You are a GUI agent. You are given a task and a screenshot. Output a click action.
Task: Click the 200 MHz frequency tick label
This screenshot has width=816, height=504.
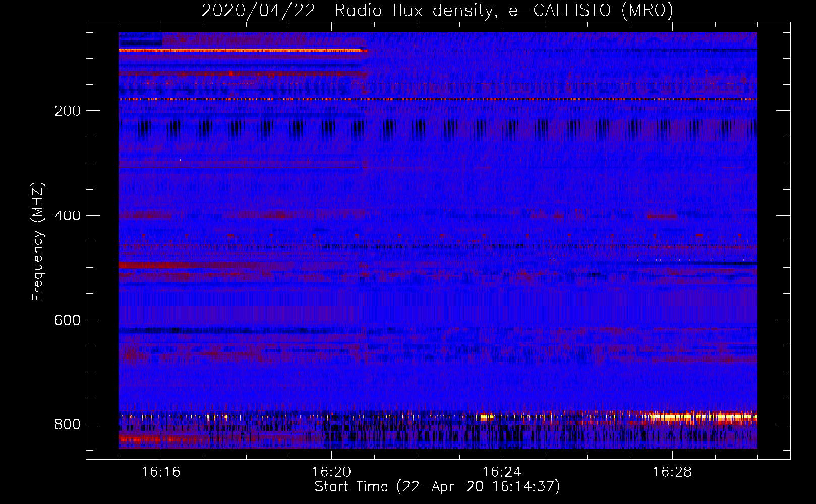point(67,111)
